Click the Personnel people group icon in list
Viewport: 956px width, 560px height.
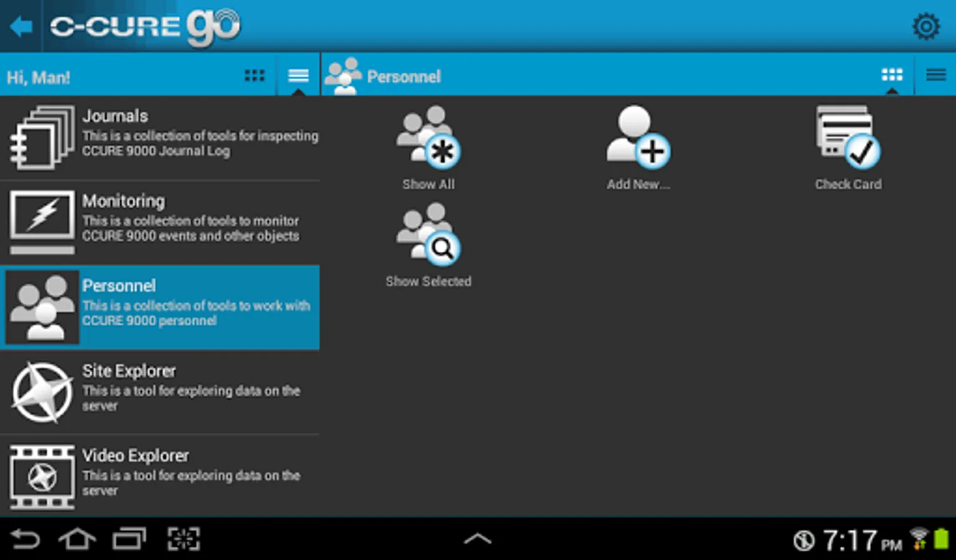click(x=42, y=307)
